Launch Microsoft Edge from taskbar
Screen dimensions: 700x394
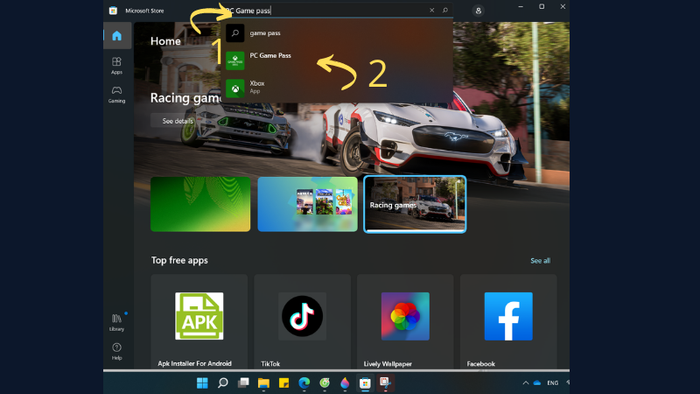(304, 383)
